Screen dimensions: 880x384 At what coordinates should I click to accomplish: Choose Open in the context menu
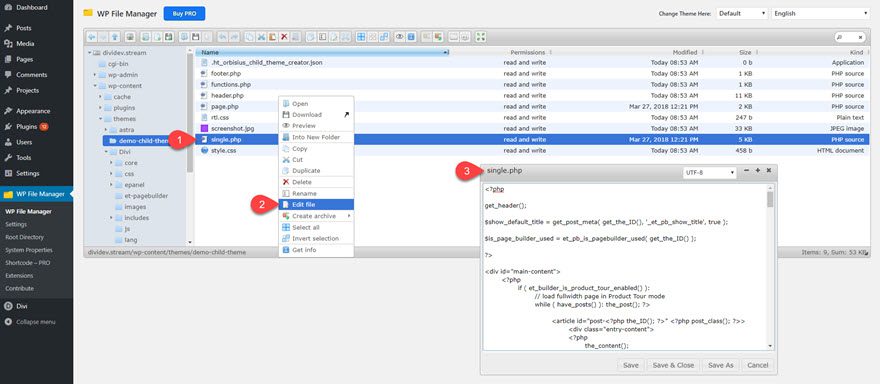tap(316, 104)
